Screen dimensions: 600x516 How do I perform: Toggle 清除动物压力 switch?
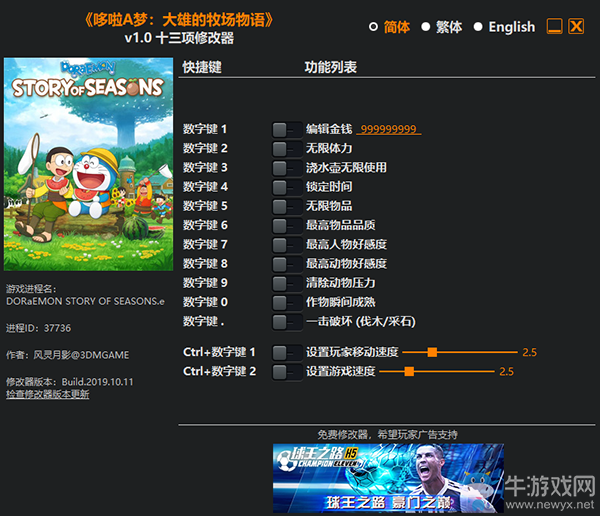[287, 284]
